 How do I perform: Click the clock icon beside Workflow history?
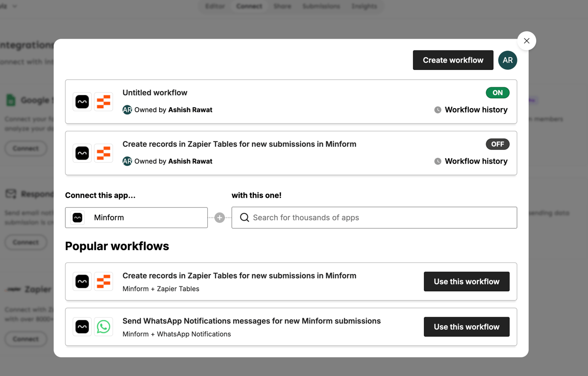437,110
